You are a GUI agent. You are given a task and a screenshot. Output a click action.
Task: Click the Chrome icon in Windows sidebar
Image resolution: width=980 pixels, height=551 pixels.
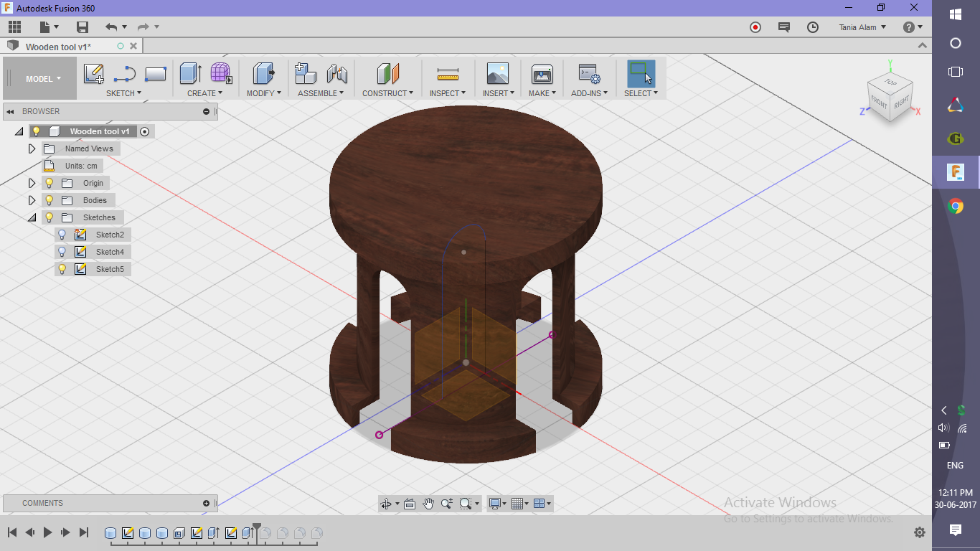click(956, 207)
